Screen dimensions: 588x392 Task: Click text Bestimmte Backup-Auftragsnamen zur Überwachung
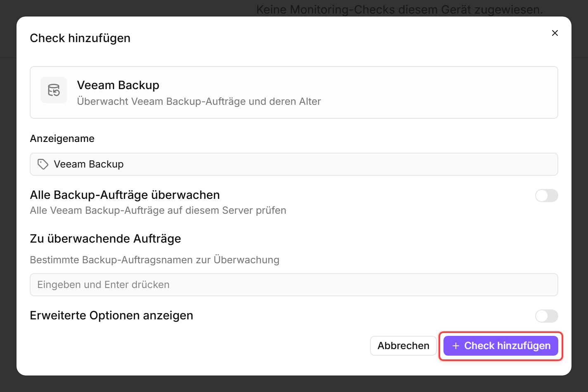pos(155,260)
